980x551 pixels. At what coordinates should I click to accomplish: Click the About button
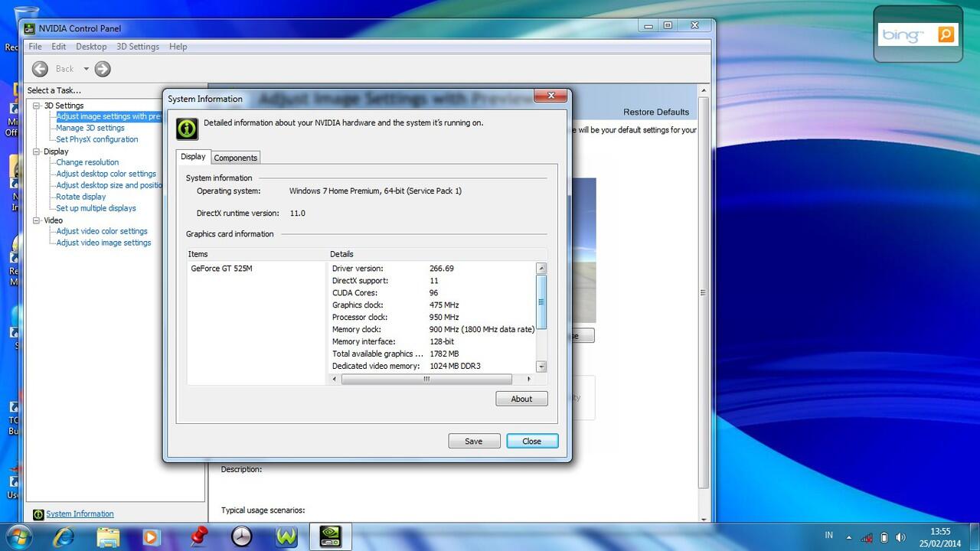click(521, 399)
